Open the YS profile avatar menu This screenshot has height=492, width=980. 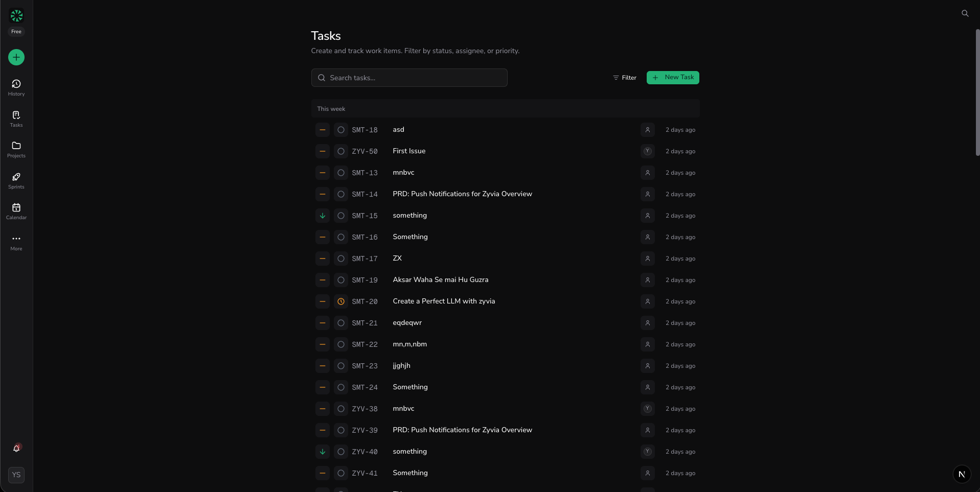click(16, 475)
